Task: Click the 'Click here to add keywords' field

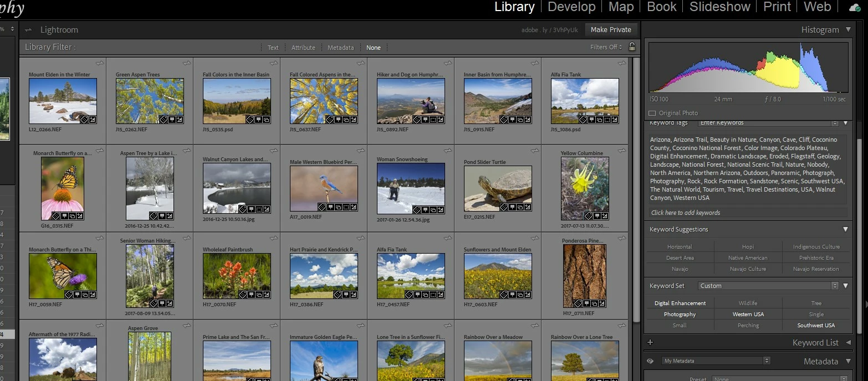Action: click(x=748, y=213)
